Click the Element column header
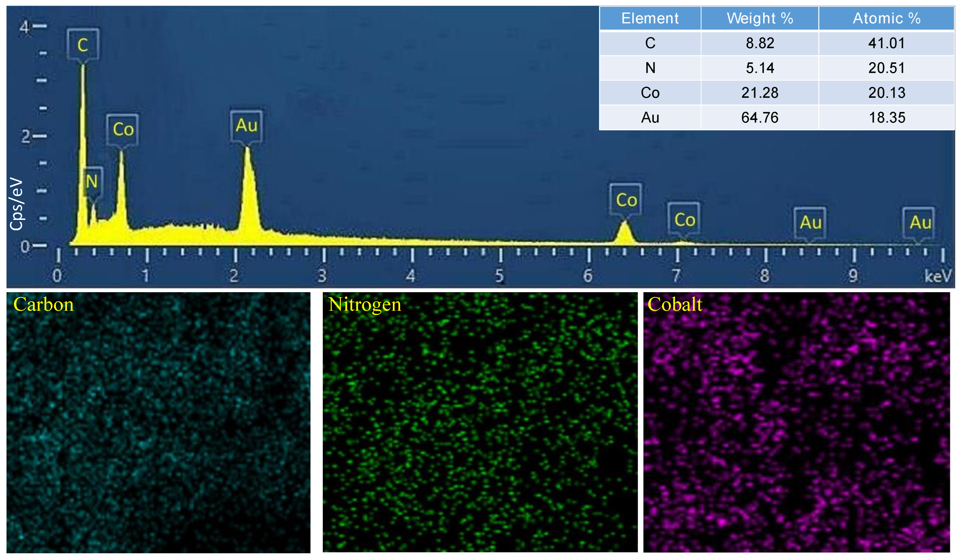The width and height of the screenshot is (962, 560). (650, 18)
